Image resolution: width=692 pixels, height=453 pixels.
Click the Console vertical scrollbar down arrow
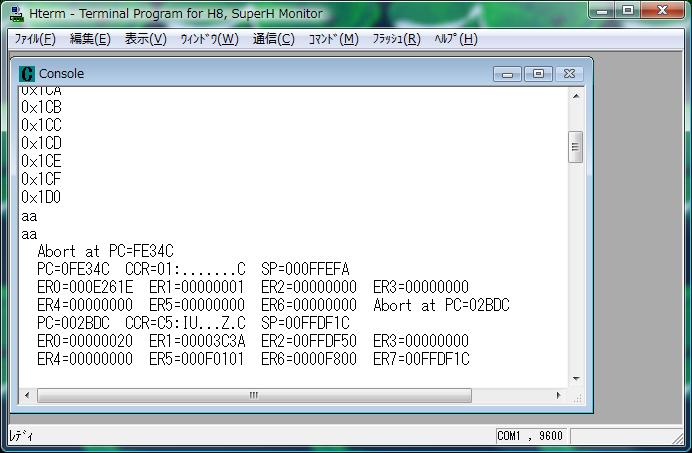576,379
